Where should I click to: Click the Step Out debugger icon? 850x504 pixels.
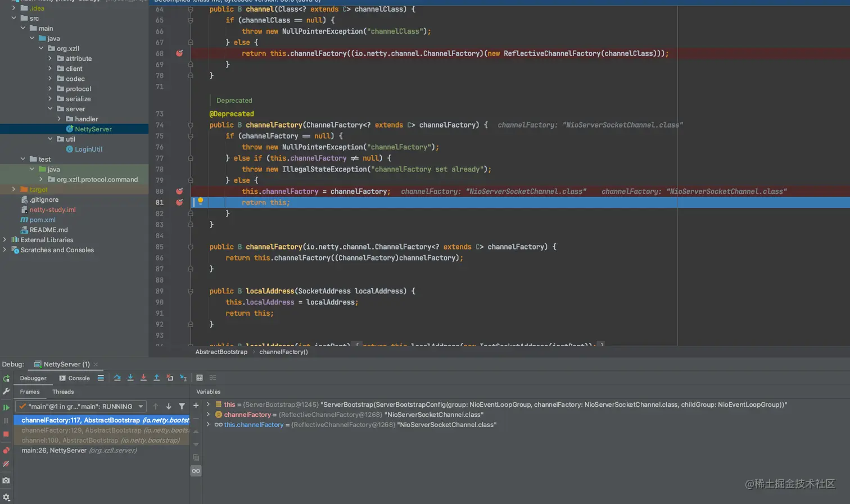point(157,378)
